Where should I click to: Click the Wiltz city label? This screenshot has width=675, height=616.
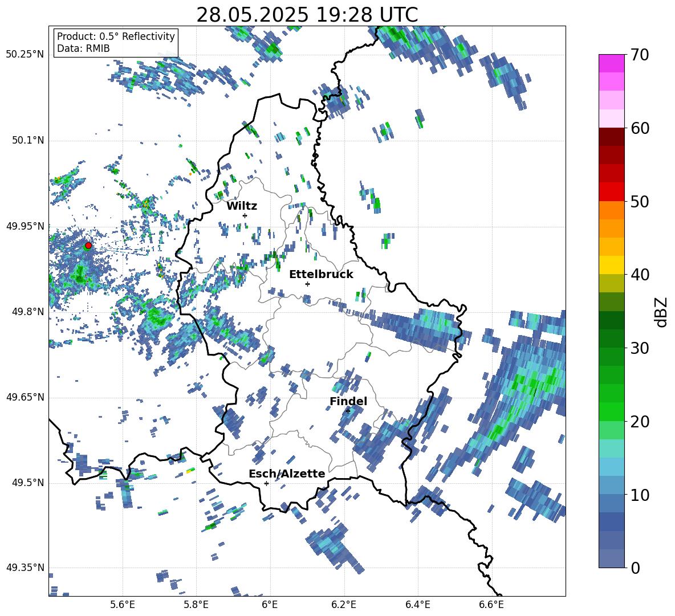[x=242, y=206]
